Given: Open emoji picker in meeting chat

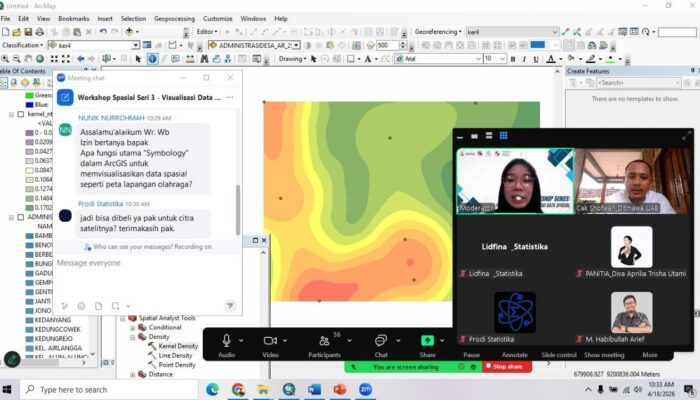Looking at the screenshot, I should pyautogui.click(x=81, y=306).
